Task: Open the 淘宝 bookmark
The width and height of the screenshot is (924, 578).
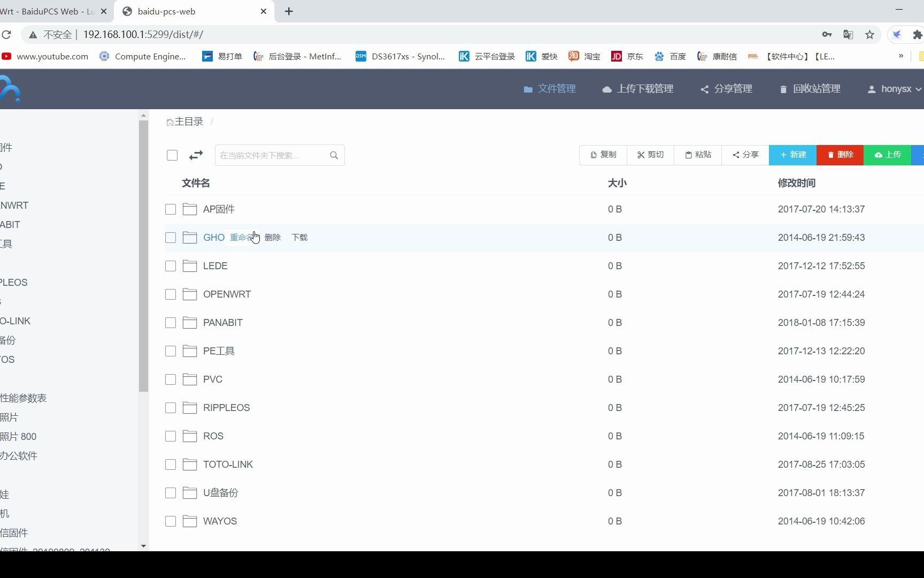Action: pos(584,56)
